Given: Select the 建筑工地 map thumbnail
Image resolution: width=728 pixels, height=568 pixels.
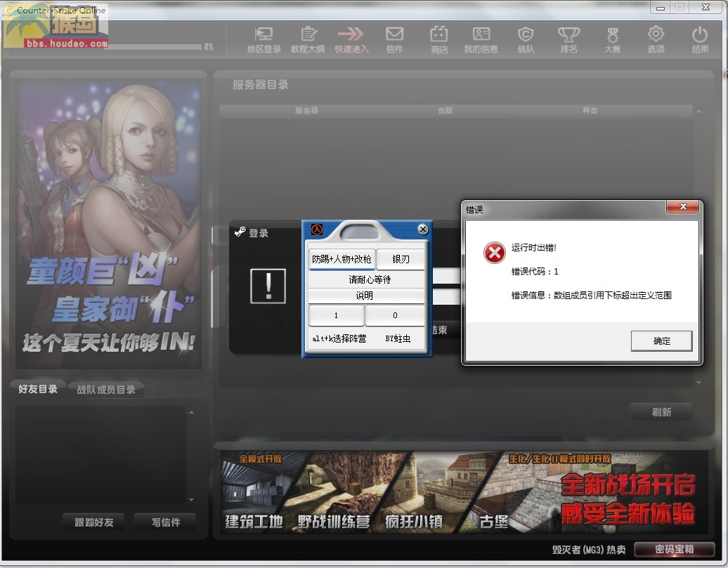Looking at the screenshot, I should [261, 492].
